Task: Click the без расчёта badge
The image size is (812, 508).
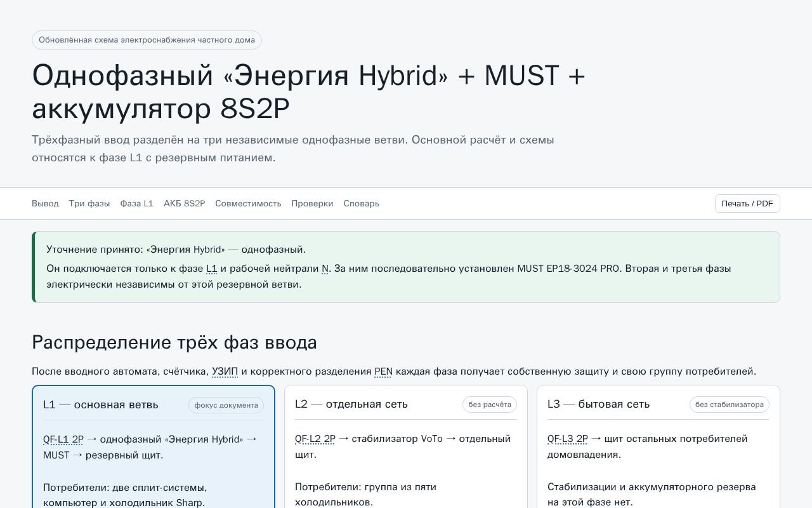Action: click(490, 404)
